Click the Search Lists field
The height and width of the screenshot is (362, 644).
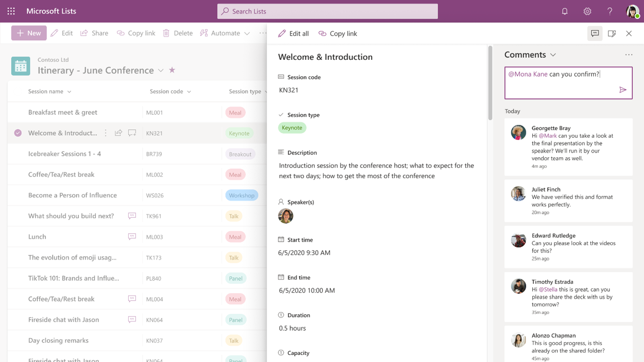click(x=327, y=11)
